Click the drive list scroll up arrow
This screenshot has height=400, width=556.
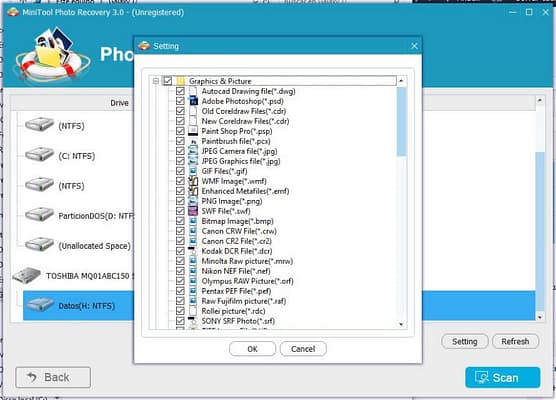point(540,100)
